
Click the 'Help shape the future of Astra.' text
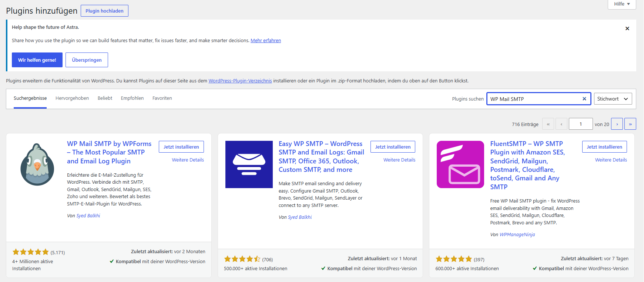pos(45,27)
